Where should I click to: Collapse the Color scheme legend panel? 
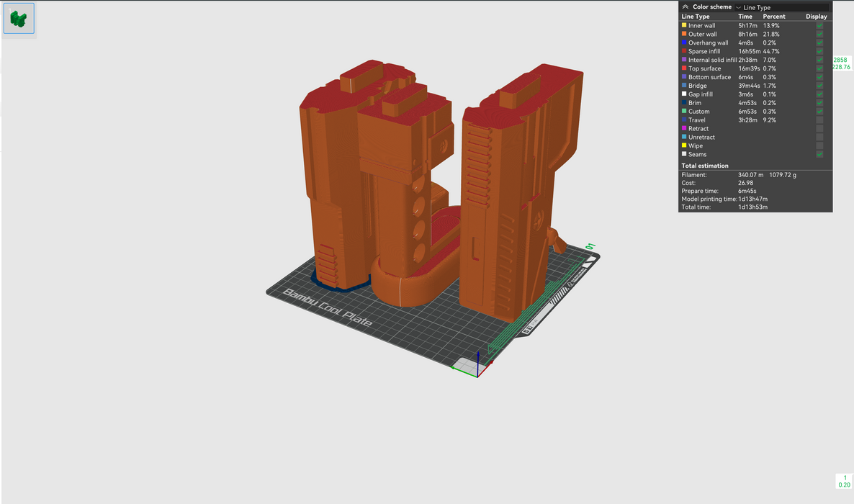[x=685, y=6]
